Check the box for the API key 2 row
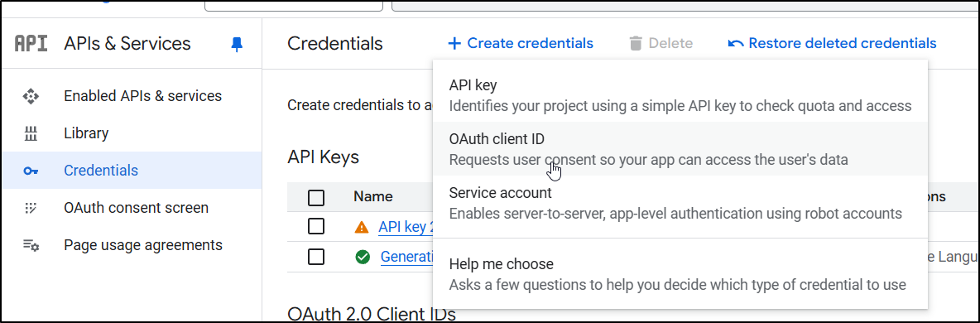 click(x=316, y=227)
